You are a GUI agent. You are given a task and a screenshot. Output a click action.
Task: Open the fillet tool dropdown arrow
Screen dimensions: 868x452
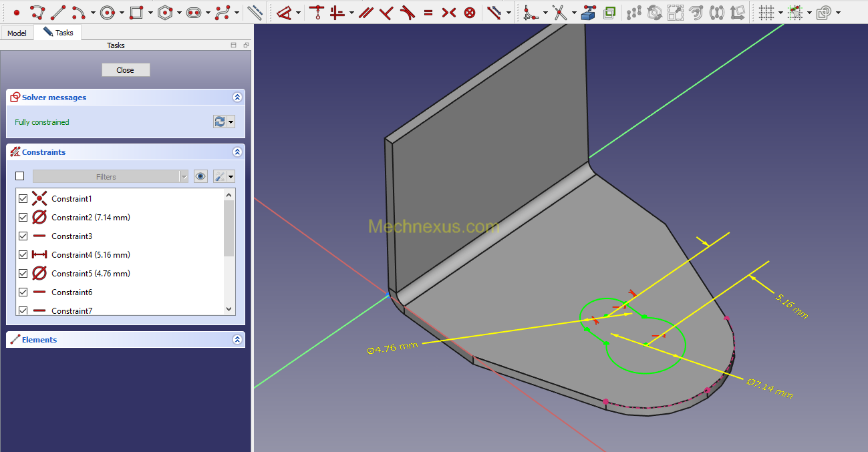pyautogui.click(x=545, y=13)
